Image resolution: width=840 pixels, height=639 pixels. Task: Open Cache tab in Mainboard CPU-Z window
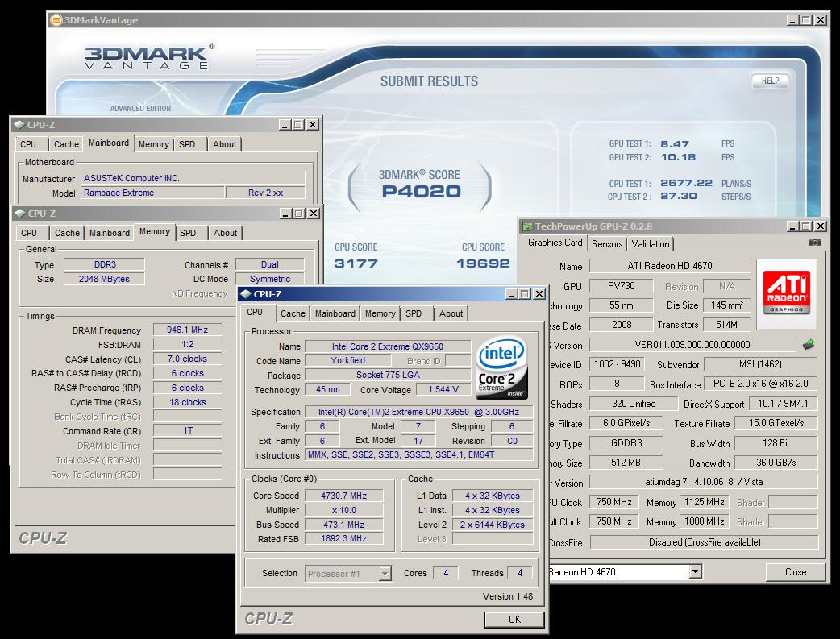(x=66, y=144)
